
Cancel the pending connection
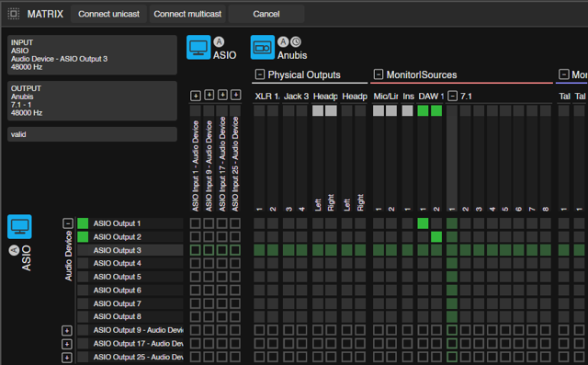266,14
